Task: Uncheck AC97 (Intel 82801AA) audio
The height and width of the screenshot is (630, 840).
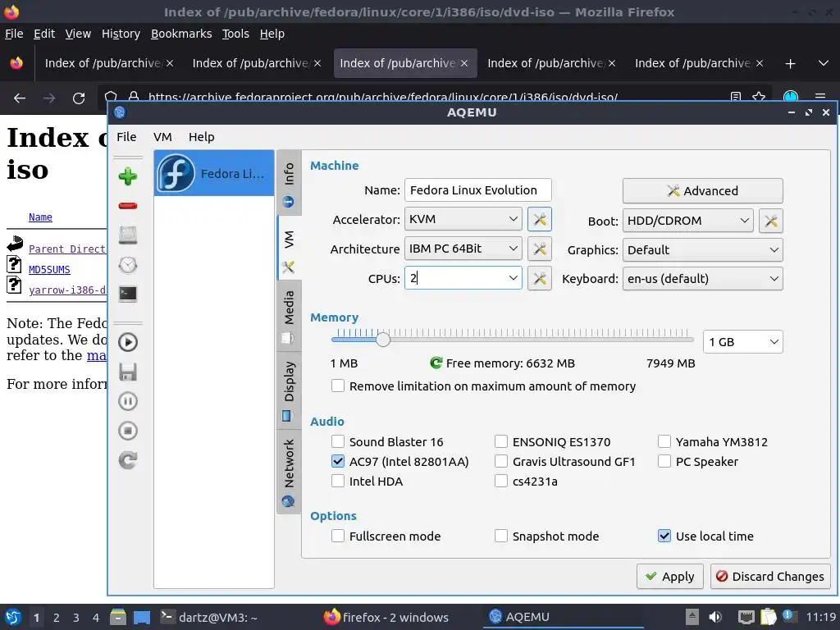Action: 338,461
